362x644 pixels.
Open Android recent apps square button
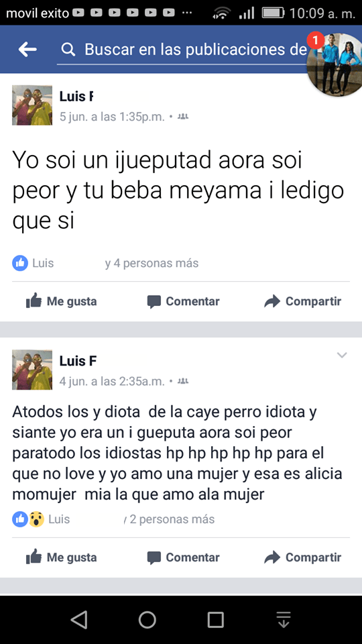215,619
